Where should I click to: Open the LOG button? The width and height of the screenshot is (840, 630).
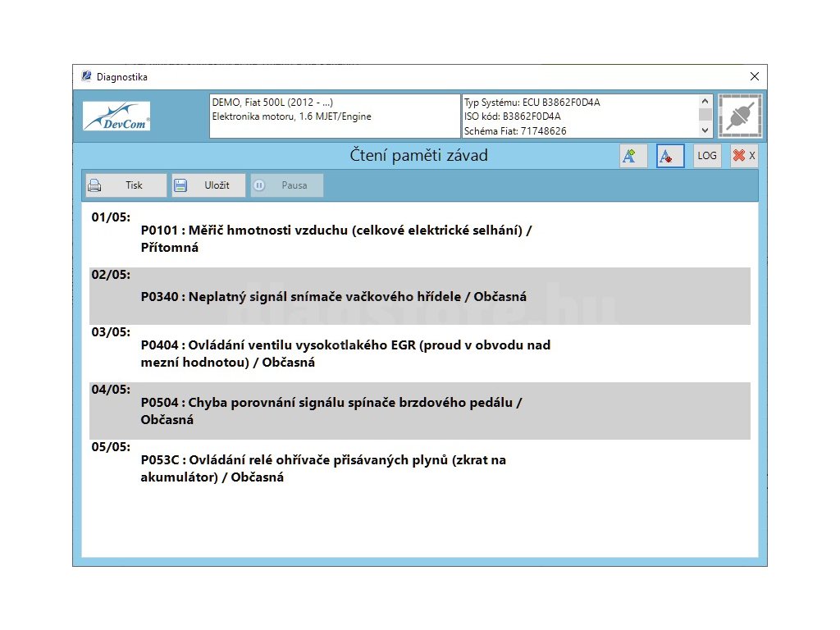coord(706,156)
